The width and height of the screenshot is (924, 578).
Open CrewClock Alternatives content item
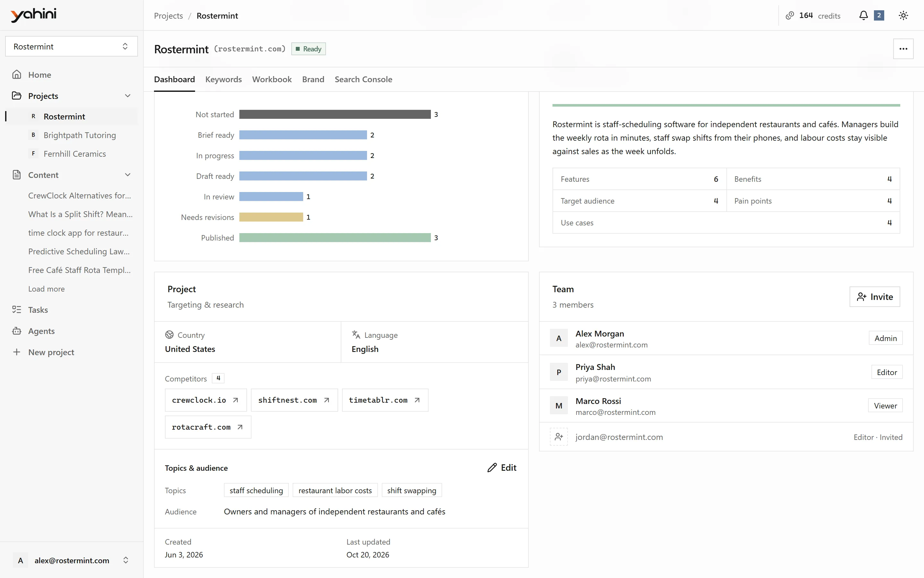coord(80,196)
